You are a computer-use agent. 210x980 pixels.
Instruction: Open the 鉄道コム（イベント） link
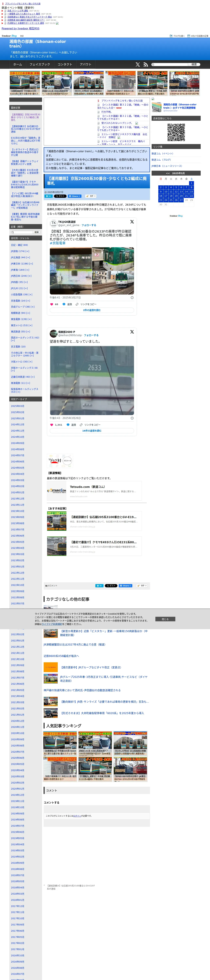pos(162,154)
